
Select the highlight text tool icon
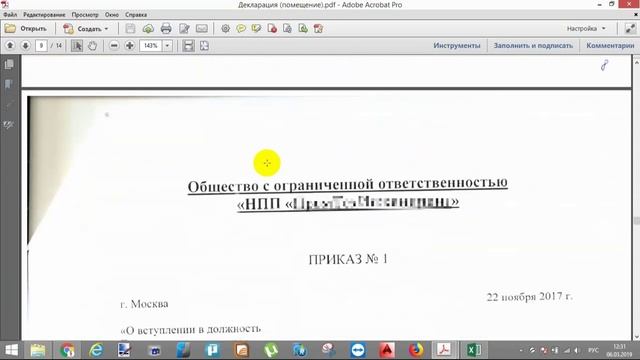point(256,29)
